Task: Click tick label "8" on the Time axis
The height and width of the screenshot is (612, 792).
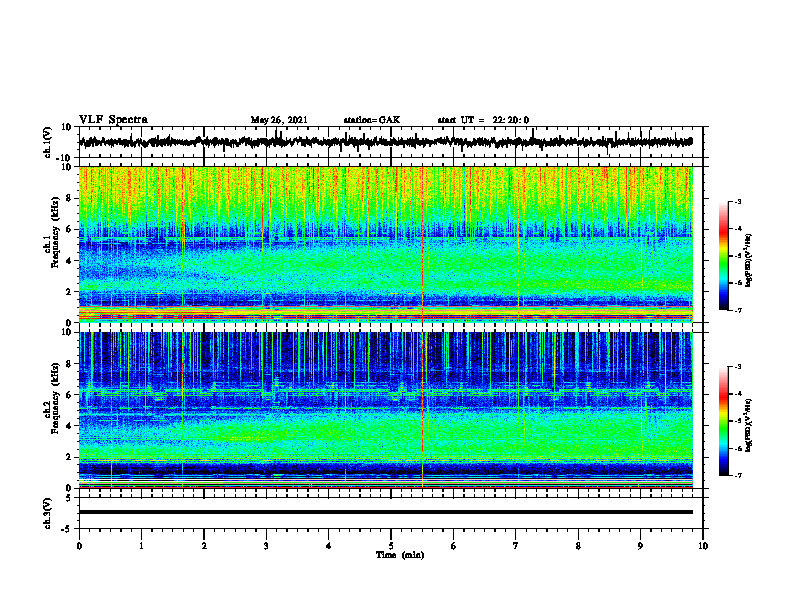Action: pyautogui.click(x=578, y=546)
